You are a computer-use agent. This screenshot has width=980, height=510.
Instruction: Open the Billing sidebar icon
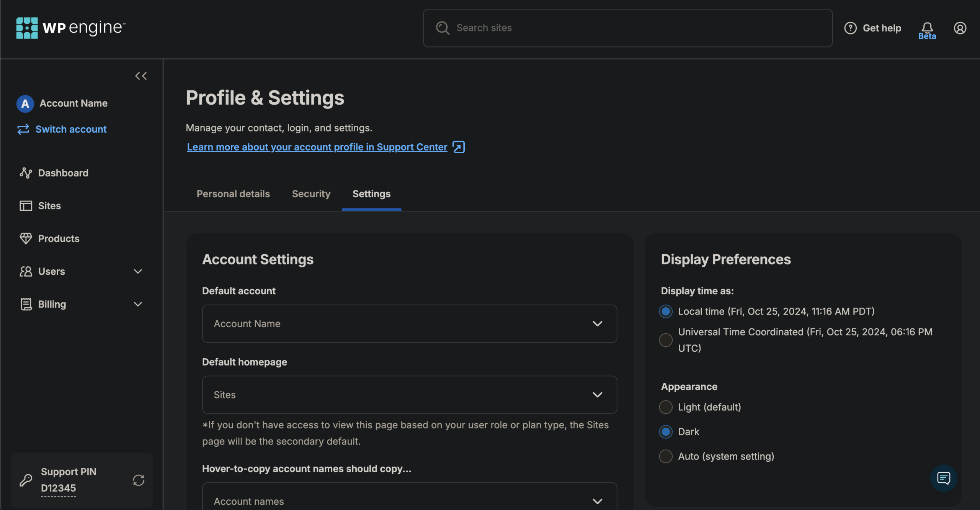(25, 304)
